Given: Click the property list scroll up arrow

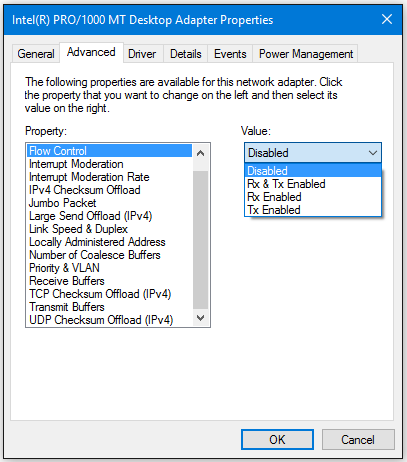Looking at the screenshot, I should 200,153.
